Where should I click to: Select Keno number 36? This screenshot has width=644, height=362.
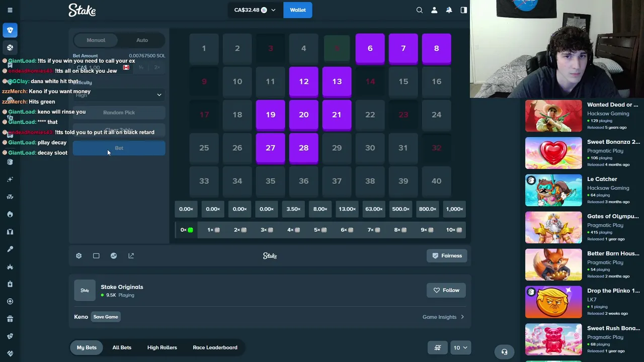(x=303, y=182)
